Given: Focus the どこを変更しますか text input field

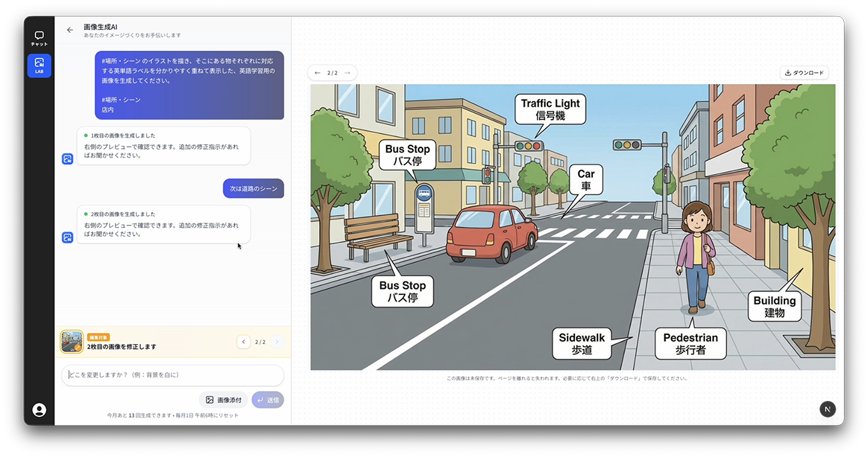Looking at the screenshot, I should point(172,375).
